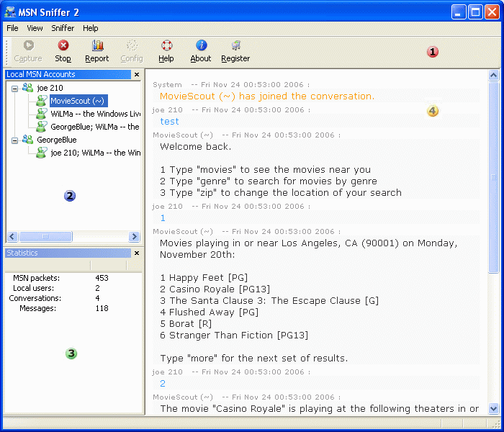Collapse the joe 210 account tree
The width and height of the screenshot is (504, 432).
[14, 89]
